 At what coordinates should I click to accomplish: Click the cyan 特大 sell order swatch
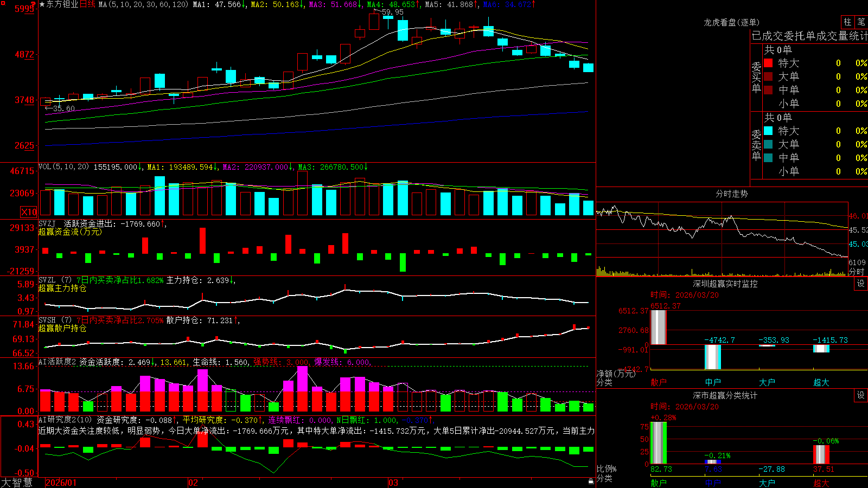pos(768,131)
